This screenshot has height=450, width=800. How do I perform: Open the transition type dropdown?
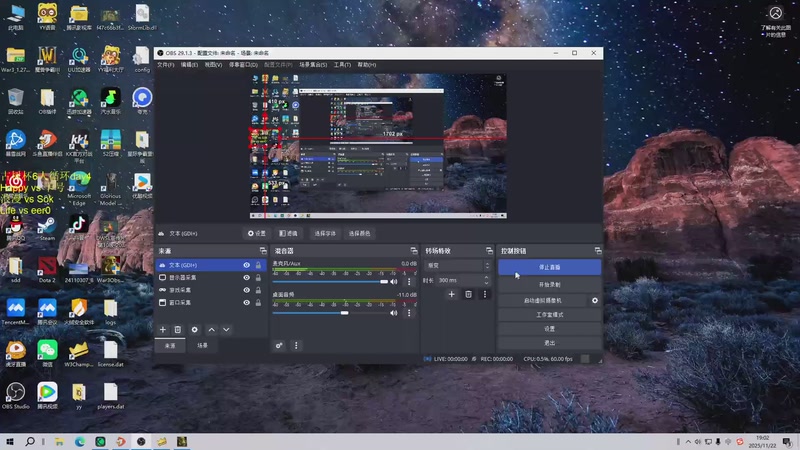tap(455, 265)
